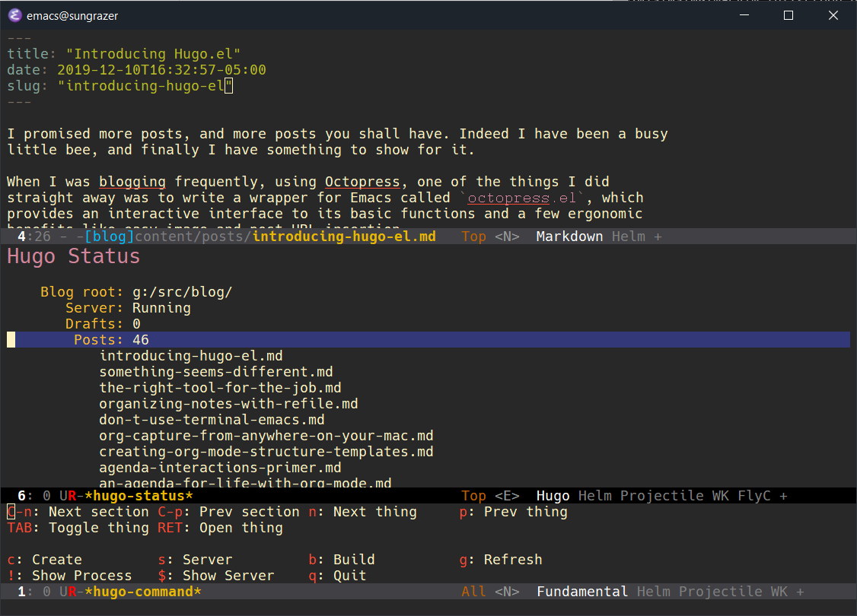Image resolution: width=857 pixels, height=616 pixels.
Task: Click the introducing-hugo-el.md buffer name in mode line
Action: point(344,237)
